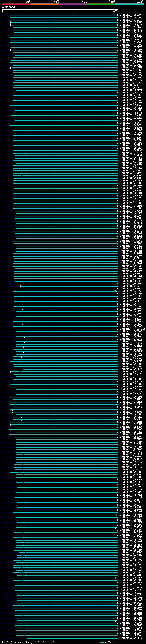Click UniRef100_Q96300 label

(x=131, y=75)
